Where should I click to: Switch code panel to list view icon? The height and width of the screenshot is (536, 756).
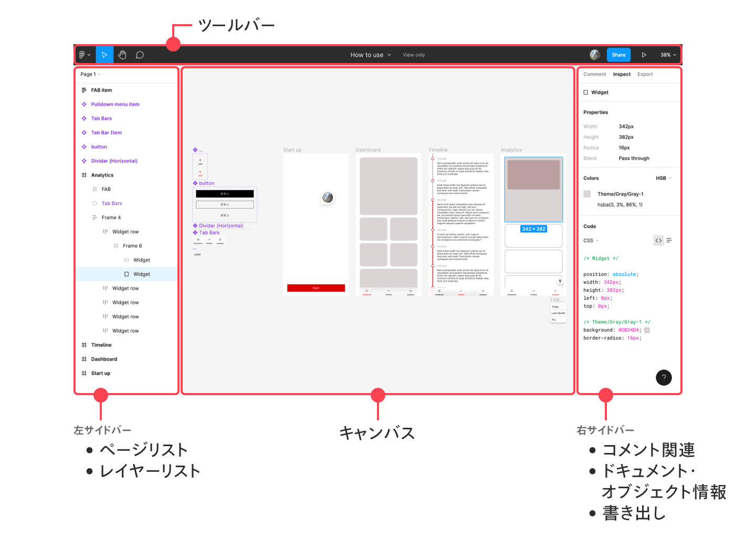click(669, 240)
